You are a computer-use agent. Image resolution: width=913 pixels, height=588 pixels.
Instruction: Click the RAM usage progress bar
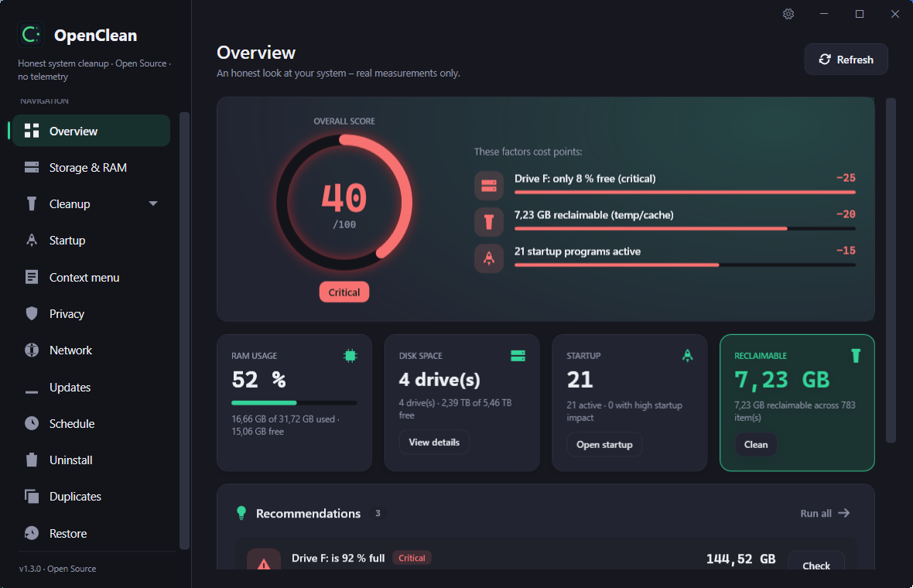click(x=294, y=403)
